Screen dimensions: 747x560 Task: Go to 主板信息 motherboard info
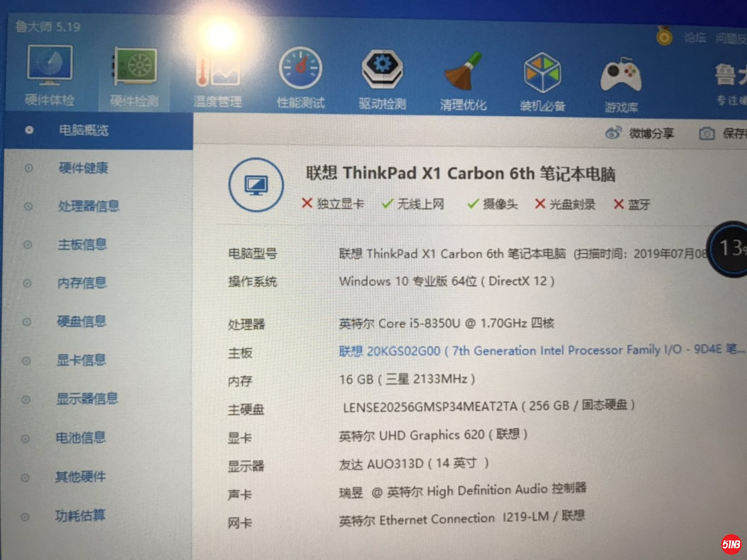click(82, 244)
